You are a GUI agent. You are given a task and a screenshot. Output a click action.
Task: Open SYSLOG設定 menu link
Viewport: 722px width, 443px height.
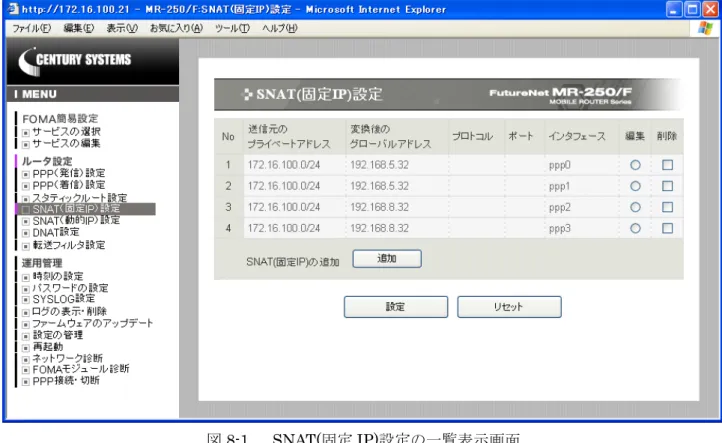click(x=64, y=299)
